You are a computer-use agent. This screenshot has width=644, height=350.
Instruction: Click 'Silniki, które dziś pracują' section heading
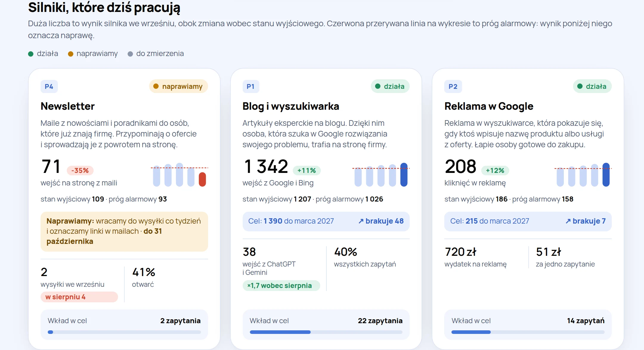(104, 8)
